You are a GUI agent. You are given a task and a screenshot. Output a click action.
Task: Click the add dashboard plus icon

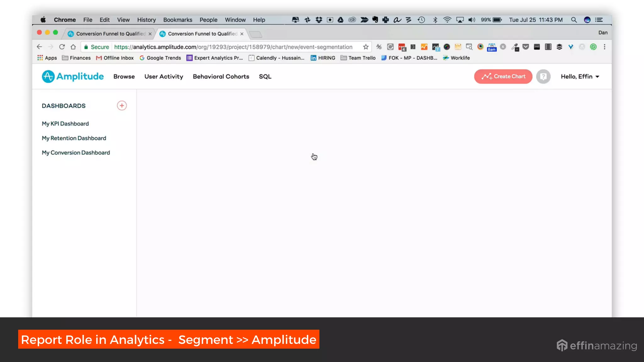click(122, 106)
